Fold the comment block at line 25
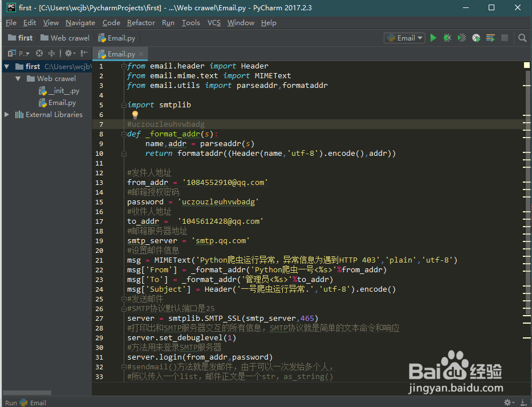Image resolution: width=532 pixels, height=407 pixels. click(x=124, y=299)
